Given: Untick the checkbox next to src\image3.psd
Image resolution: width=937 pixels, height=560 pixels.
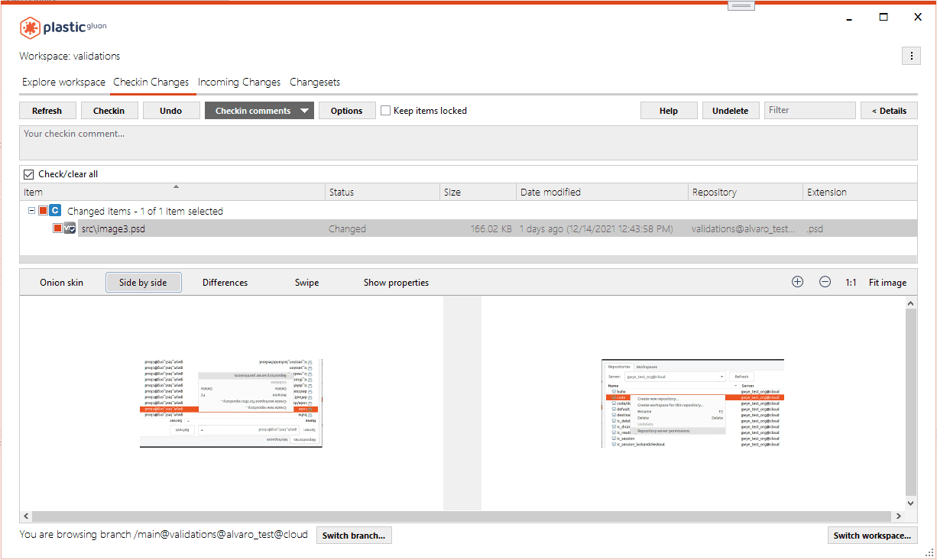Looking at the screenshot, I should (x=58, y=227).
